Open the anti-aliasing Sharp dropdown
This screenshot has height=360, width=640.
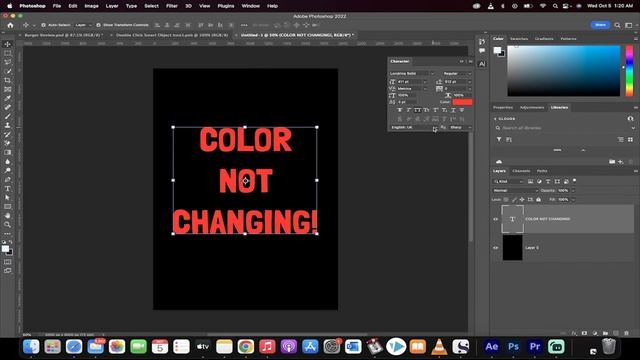click(460, 128)
